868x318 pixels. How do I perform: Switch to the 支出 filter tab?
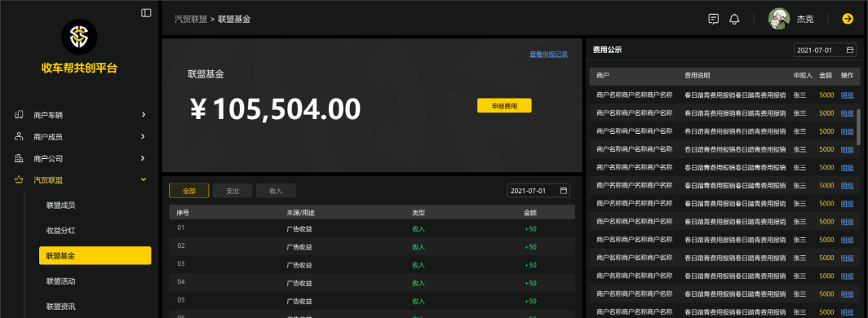pos(232,191)
